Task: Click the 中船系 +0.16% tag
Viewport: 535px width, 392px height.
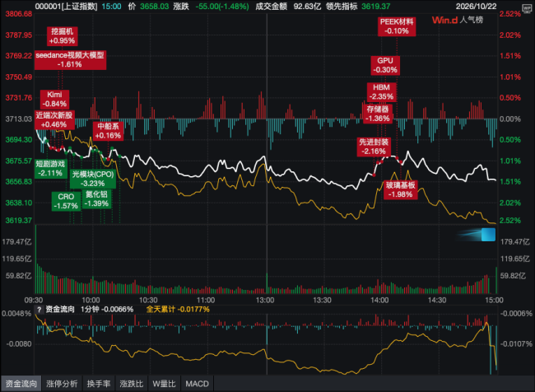Action: tap(108, 131)
